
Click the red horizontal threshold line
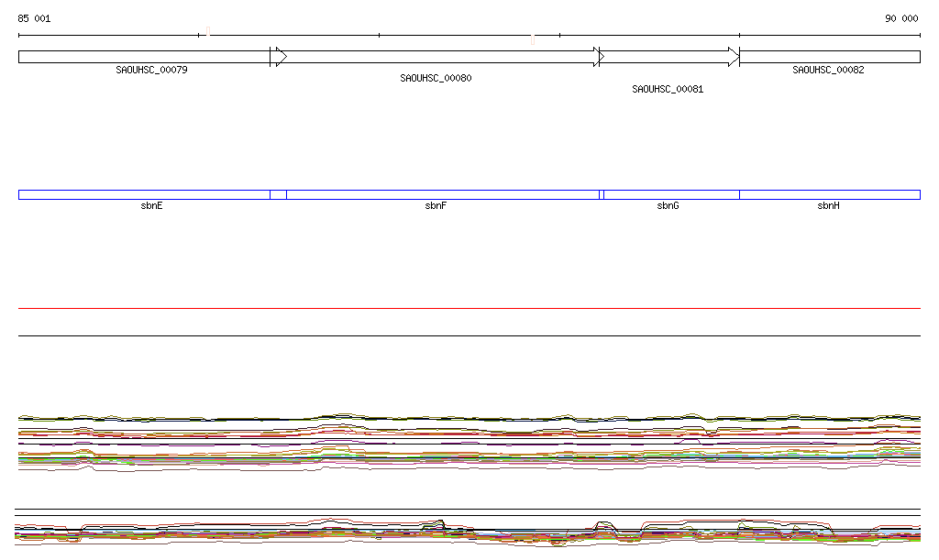coord(469,309)
